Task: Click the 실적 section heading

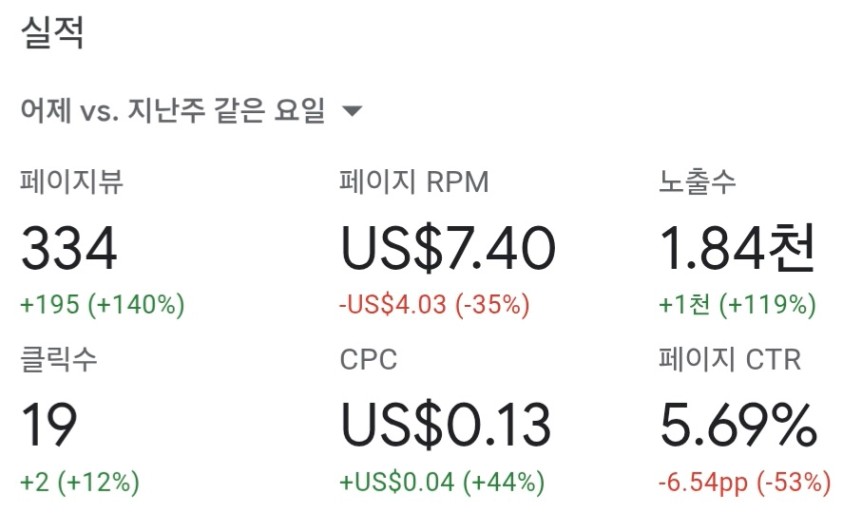Action: (x=52, y=32)
